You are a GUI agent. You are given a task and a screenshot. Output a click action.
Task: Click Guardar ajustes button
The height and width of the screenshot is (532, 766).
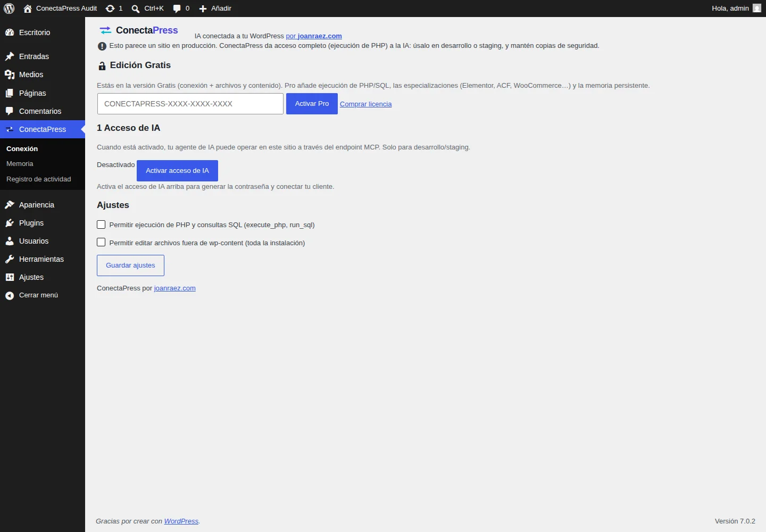click(130, 265)
